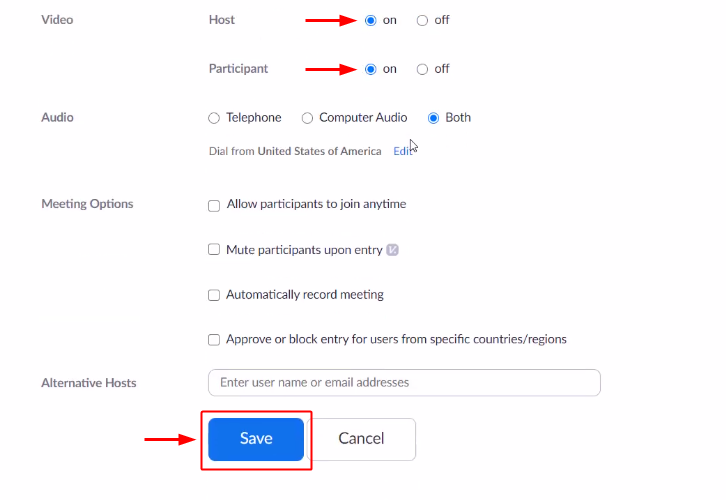
Task: Enable approve or block entry by country
Action: tap(214, 340)
